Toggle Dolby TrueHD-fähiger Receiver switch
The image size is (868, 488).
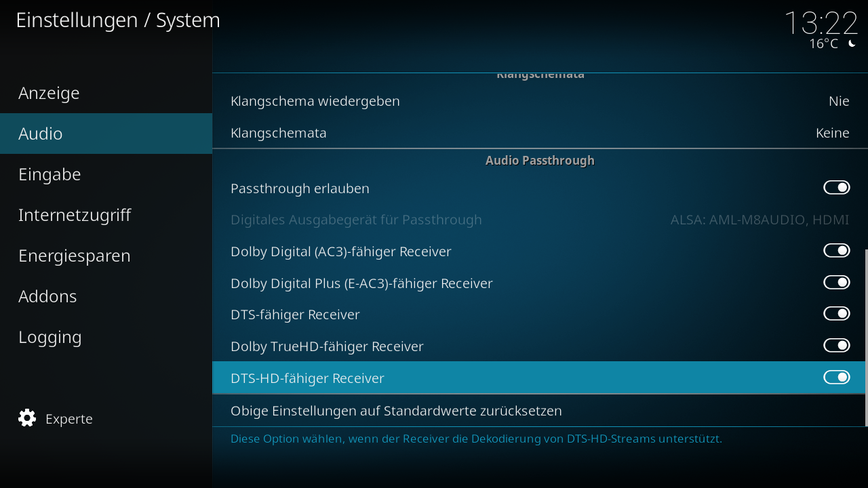tap(837, 346)
